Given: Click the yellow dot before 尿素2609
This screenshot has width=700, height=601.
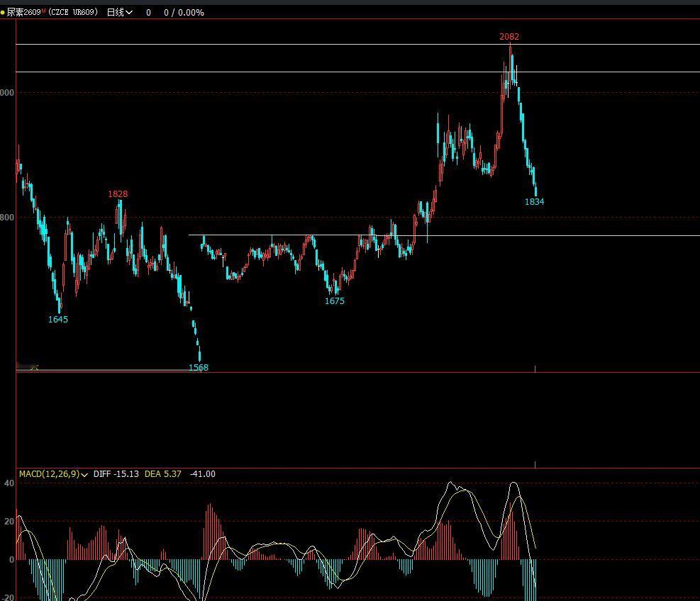Looking at the screenshot, I should coord(3,13).
